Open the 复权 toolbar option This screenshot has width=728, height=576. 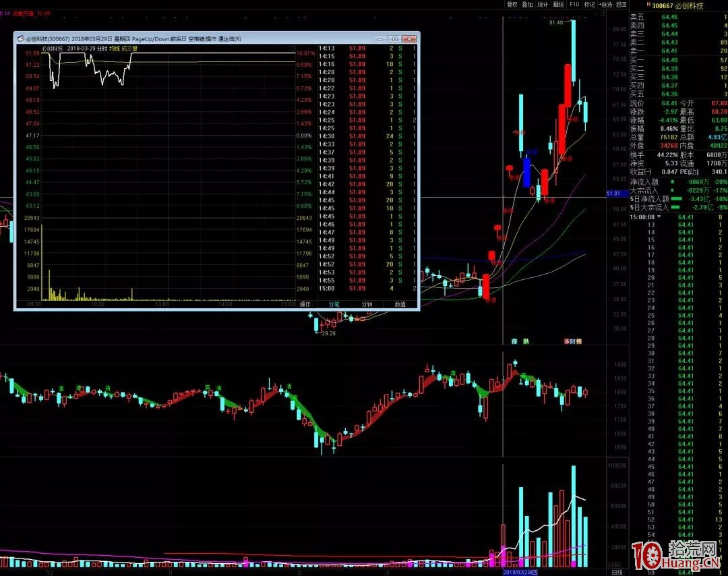tap(512, 4)
